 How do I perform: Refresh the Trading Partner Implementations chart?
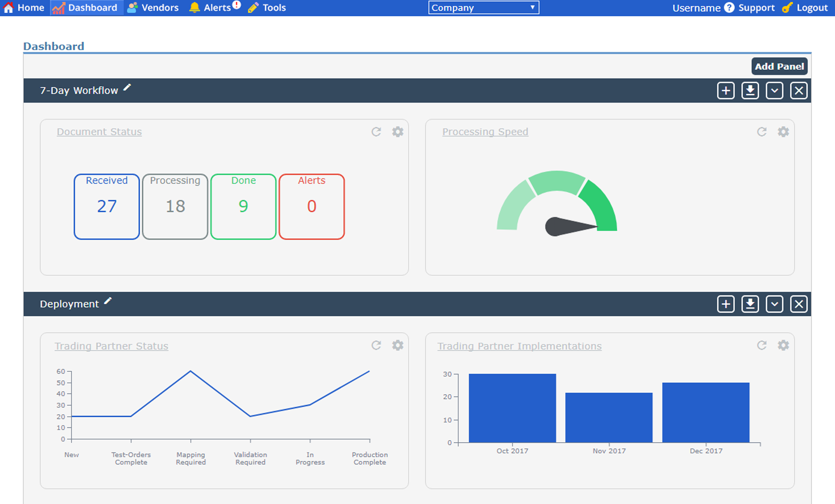click(761, 345)
